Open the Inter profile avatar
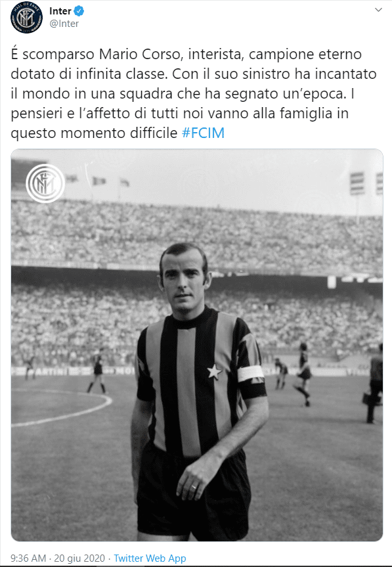392x567 pixels. click(x=26, y=17)
